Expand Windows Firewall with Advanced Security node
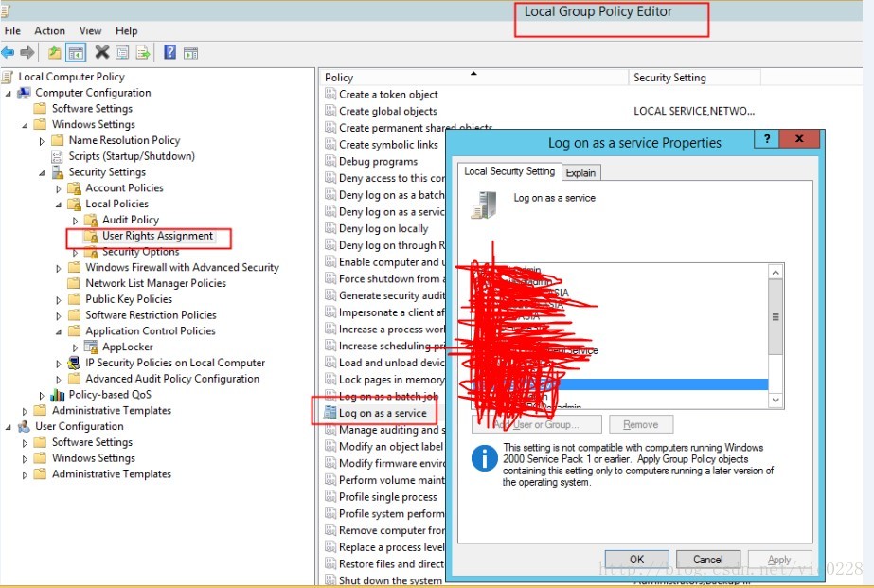 coord(59,269)
